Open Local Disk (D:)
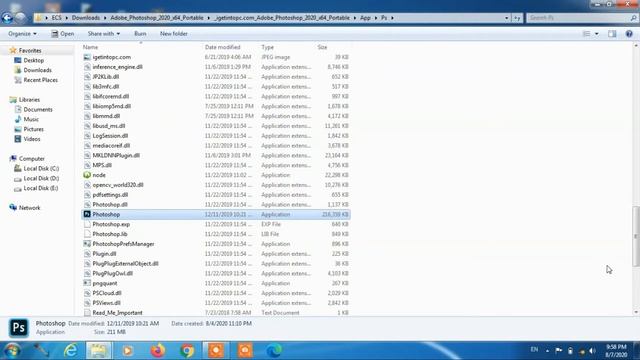Viewport: 640px width, 360px height. click(x=41, y=178)
